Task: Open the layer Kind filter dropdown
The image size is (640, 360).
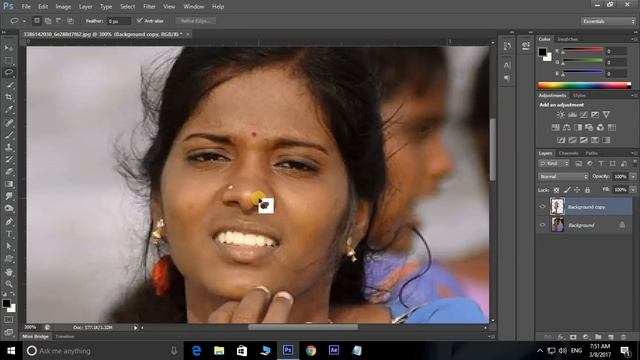Action: [554, 163]
